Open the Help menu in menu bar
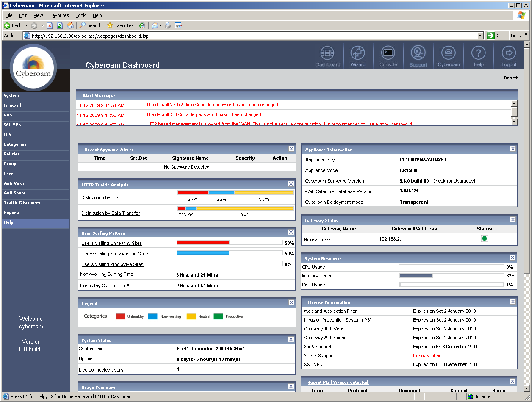Viewport: 532px width, 402px height. point(97,15)
